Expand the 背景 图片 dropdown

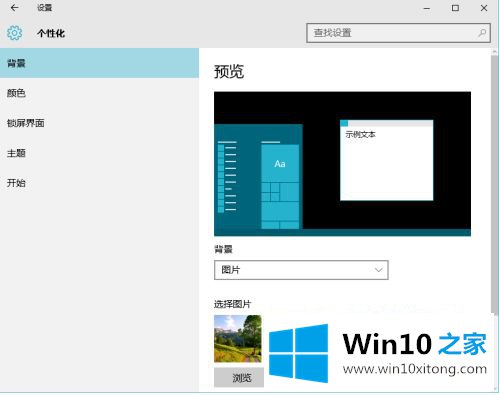(301, 270)
